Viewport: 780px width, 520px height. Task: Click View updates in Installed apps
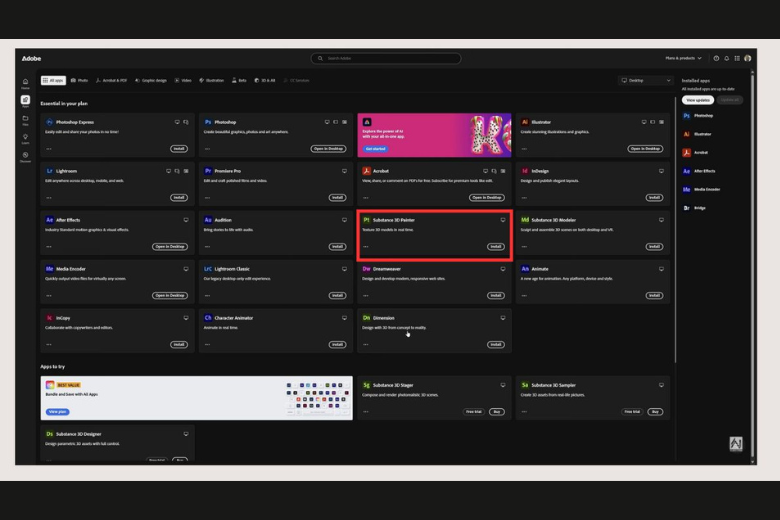698,100
